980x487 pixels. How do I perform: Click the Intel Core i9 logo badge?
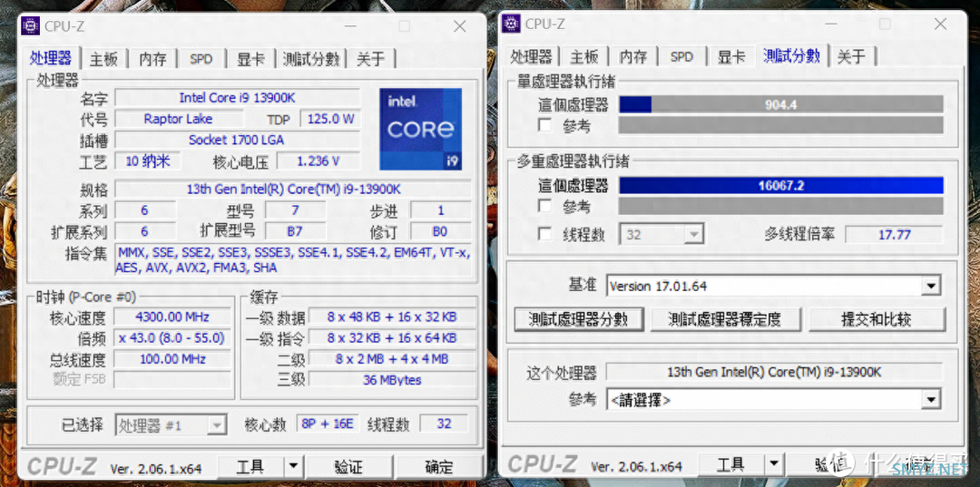pos(421,129)
